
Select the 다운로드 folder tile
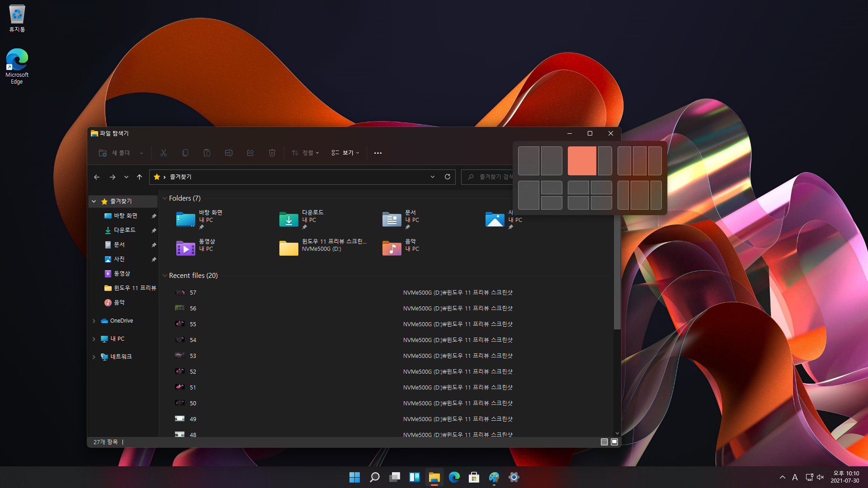point(302,220)
